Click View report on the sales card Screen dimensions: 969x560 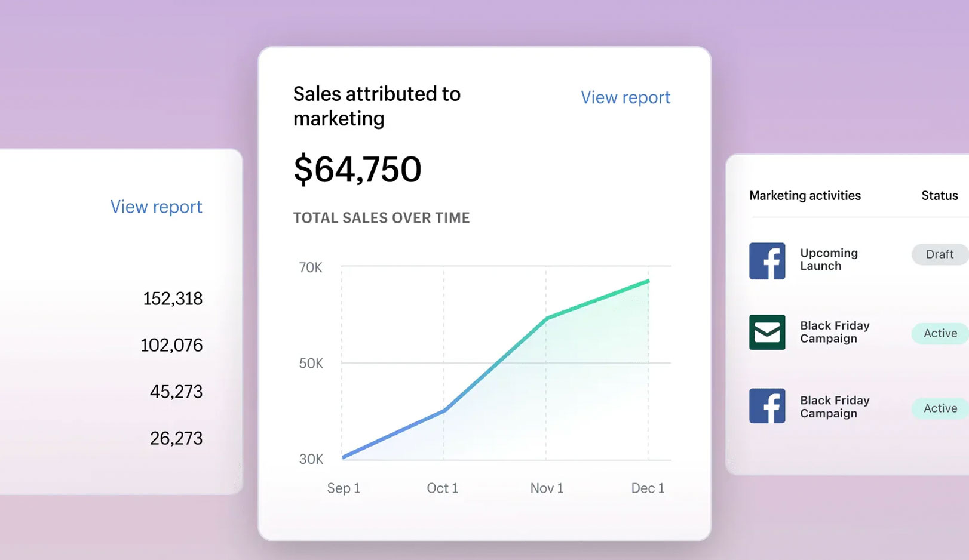[x=625, y=97]
